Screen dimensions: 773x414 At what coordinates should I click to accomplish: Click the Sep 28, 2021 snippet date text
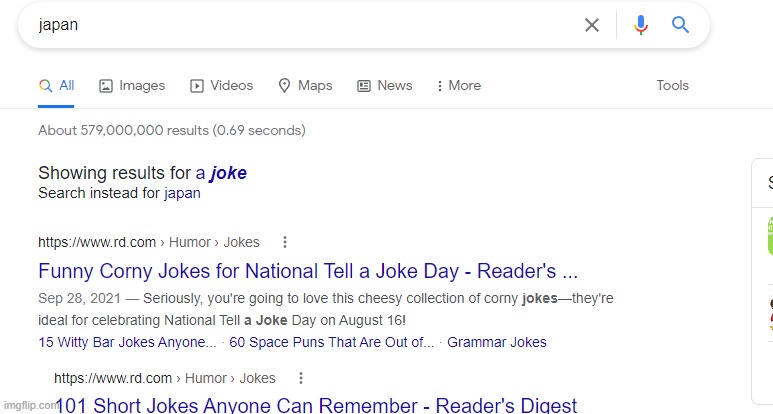(79, 298)
